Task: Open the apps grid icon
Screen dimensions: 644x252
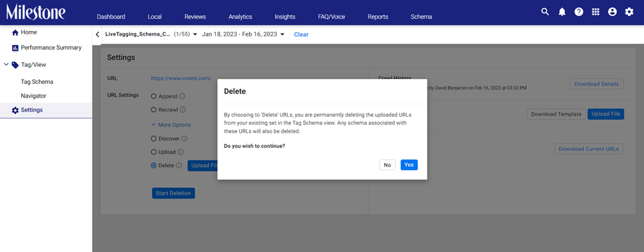Action: [x=596, y=12]
